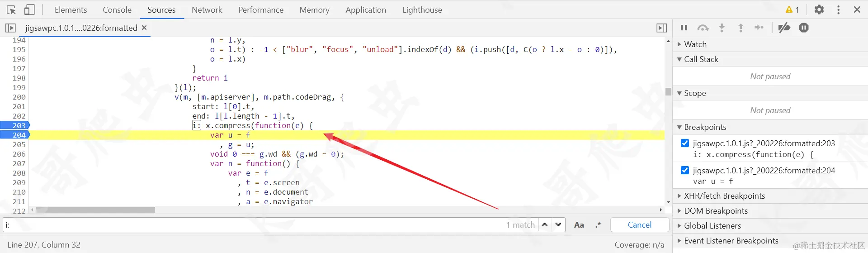Click code editor scroll down arrow

click(668, 202)
